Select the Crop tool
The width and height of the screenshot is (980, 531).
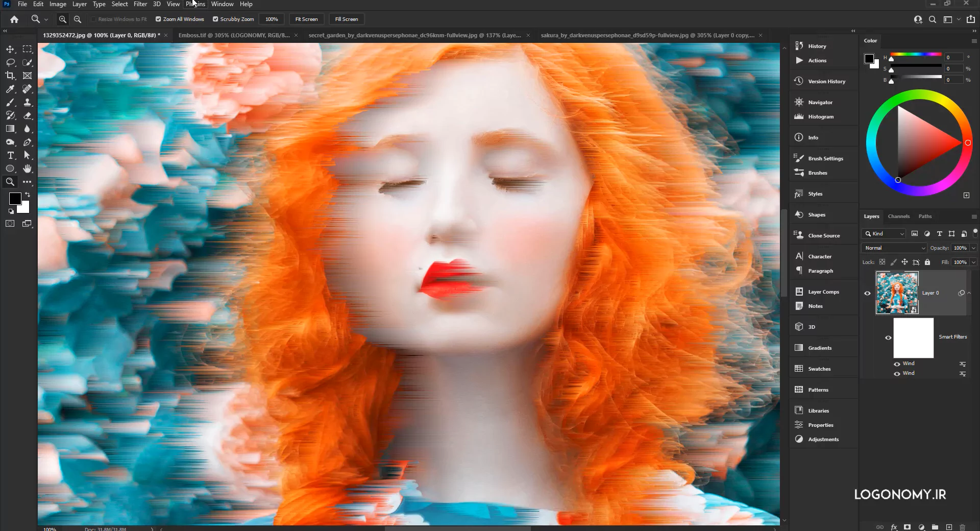click(x=10, y=76)
